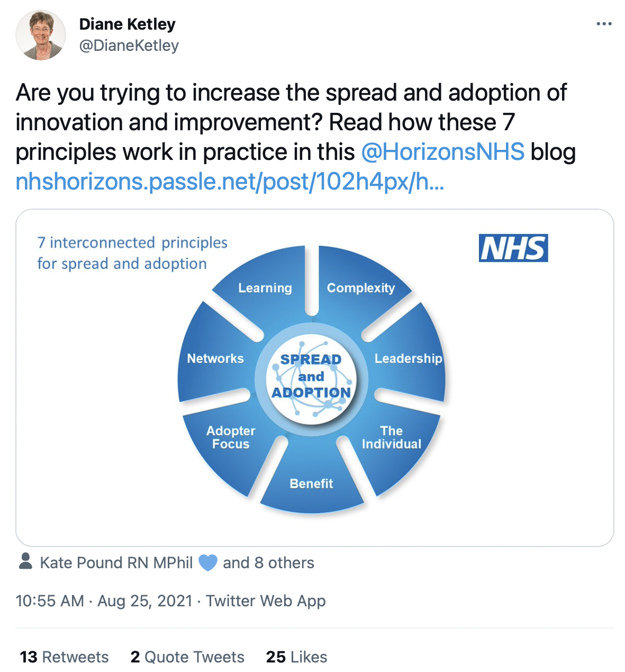Click the @DianeKetley handle
The width and height of the screenshot is (625, 672).
(x=129, y=46)
